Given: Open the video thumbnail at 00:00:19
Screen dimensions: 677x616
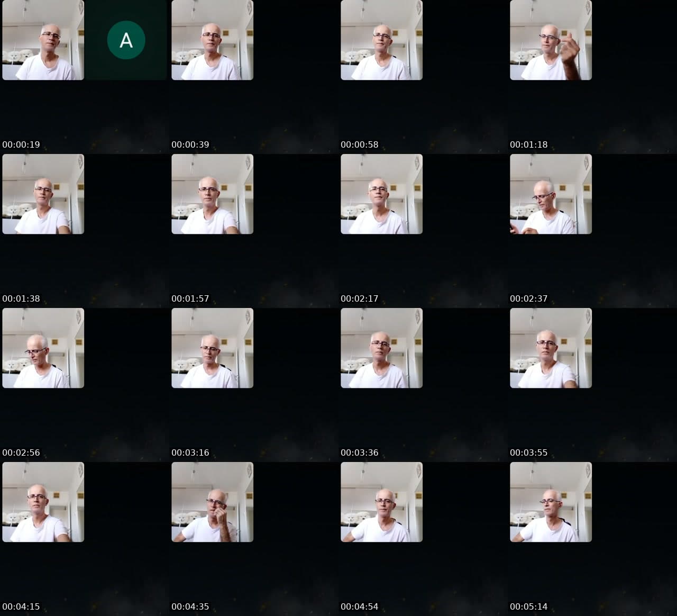Looking at the screenshot, I should (x=43, y=40).
